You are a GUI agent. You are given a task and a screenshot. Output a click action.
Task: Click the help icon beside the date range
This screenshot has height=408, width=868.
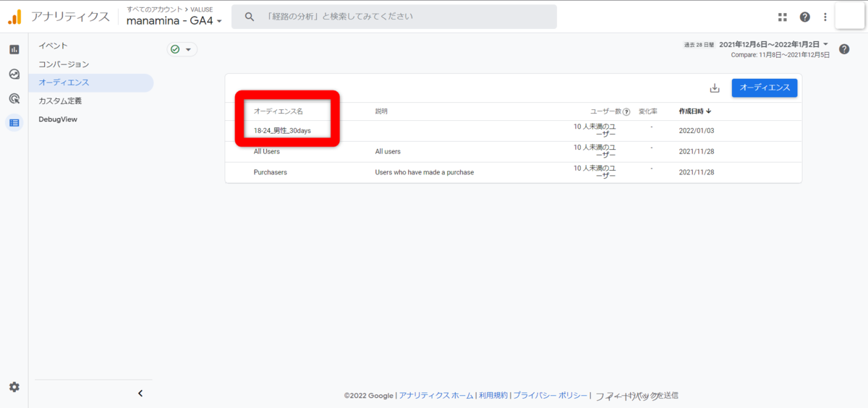(844, 49)
